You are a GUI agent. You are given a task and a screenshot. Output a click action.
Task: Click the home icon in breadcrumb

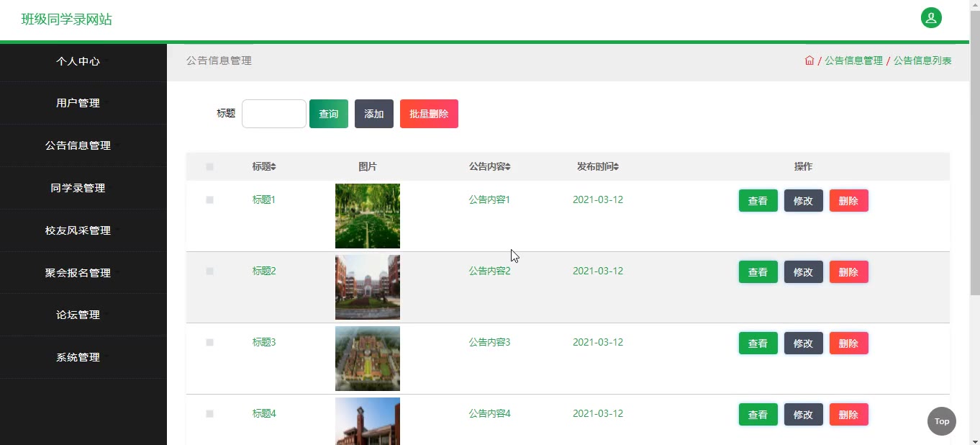pos(809,60)
